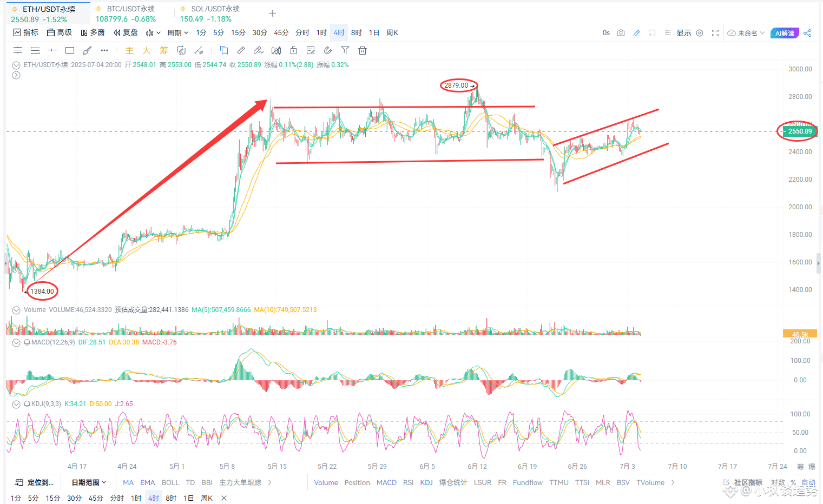The image size is (823, 504).
Task: Collapse the MACD indicator panel
Action: tap(16, 342)
